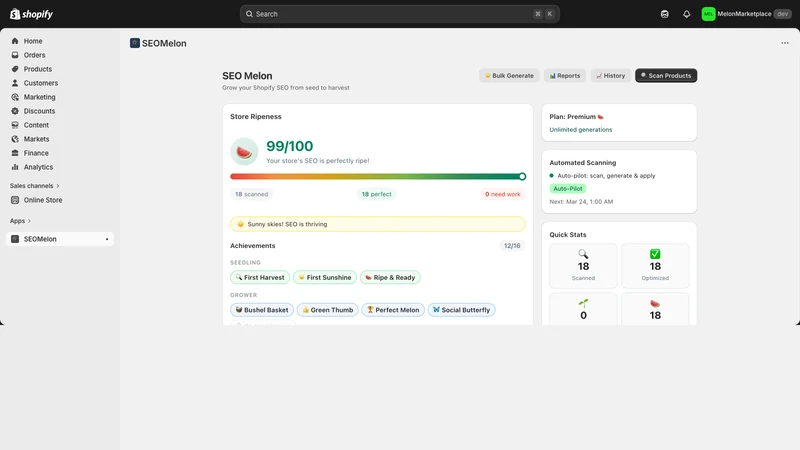Image resolution: width=800 pixels, height=450 pixels.
Task: Expand the Apps section
Action: click(x=20, y=221)
